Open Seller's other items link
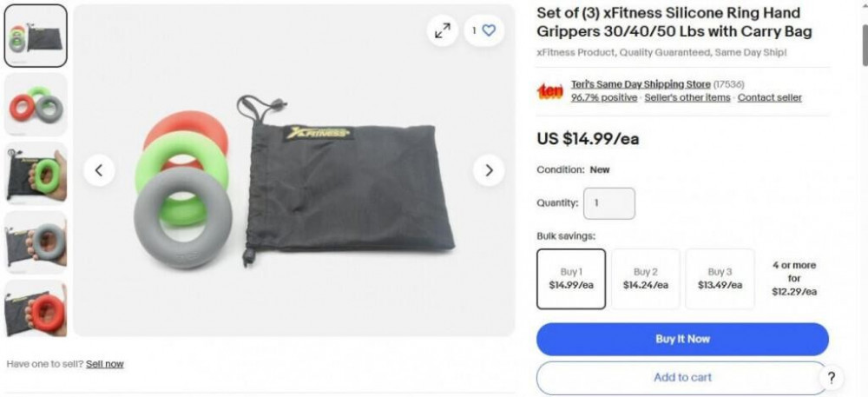 pyautogui.click(x=687, y=97)
